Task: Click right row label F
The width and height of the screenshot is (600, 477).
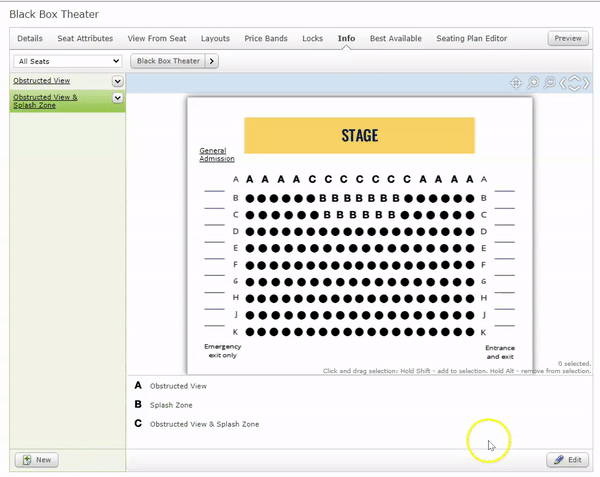Action: pos(484,265)
